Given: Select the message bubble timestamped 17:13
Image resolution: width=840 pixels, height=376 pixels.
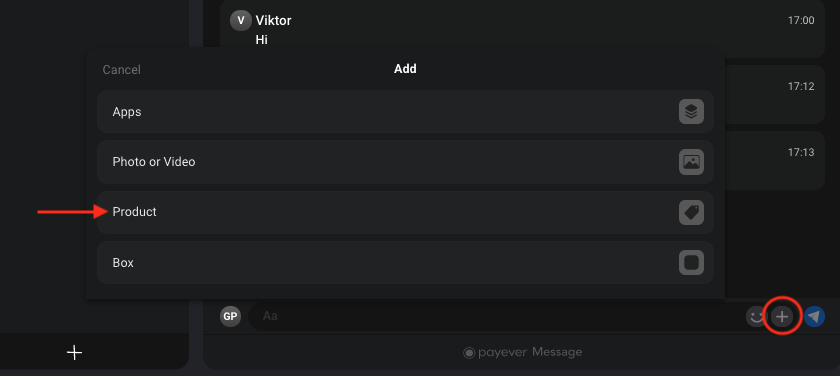Looking at the screenshot, I should click(x=775, y=161).
